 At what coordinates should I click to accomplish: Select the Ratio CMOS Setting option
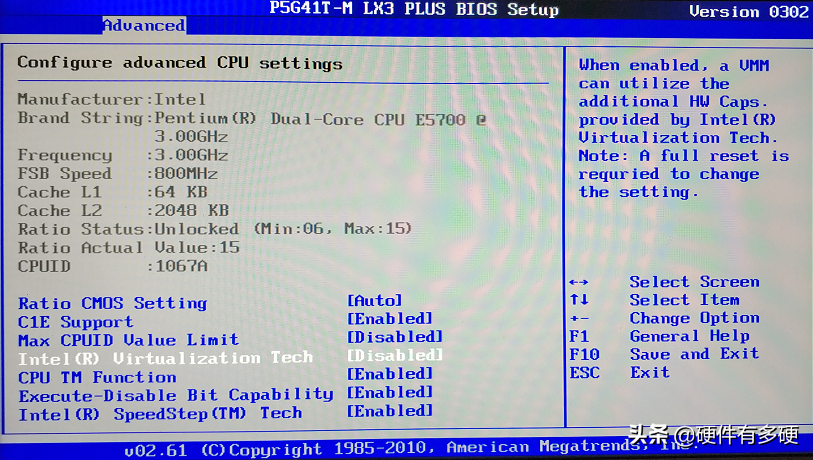(x=113, y=303)
